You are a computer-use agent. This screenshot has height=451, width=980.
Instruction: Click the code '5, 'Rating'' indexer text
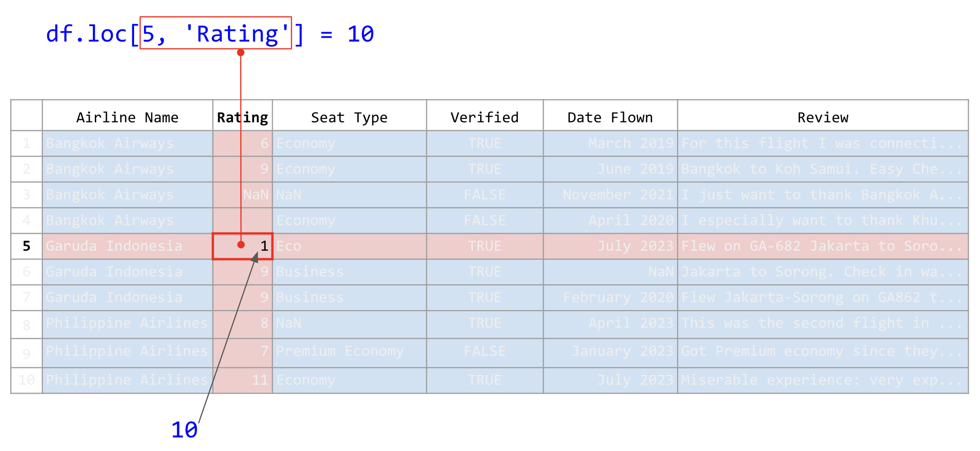point(216,34)
